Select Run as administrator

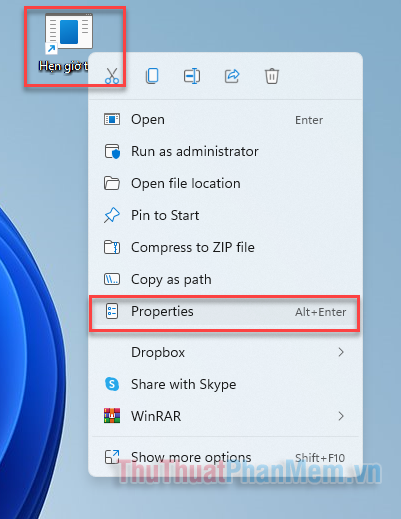point(225,151)
